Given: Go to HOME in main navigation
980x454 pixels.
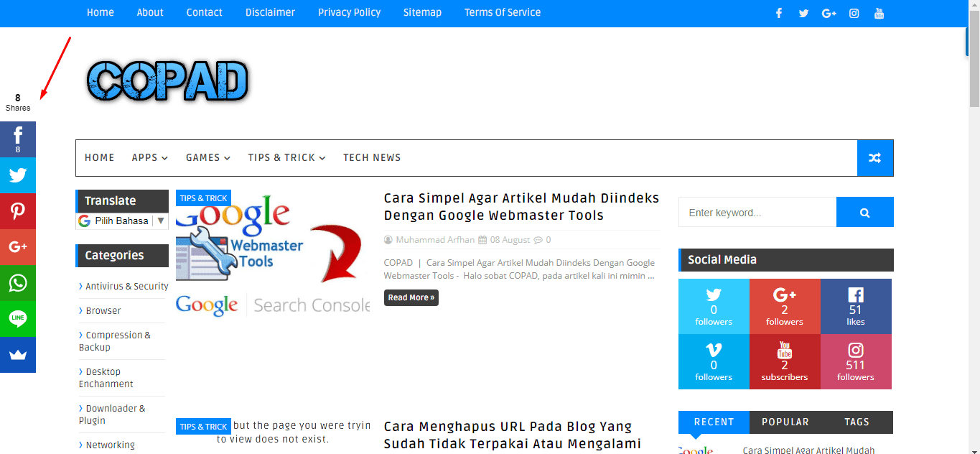Looking at the screenshot, I should tap(100, 158).
